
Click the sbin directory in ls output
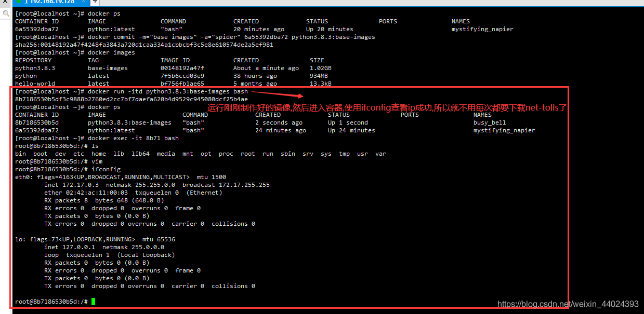pyautogui.click(x=288, y=154)
